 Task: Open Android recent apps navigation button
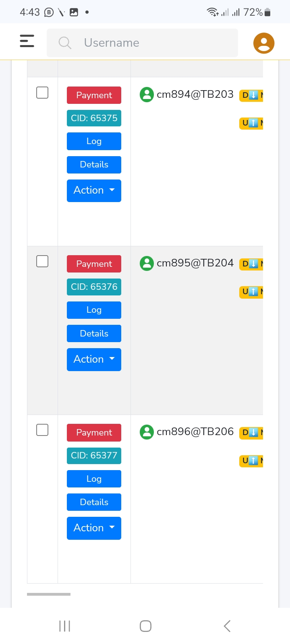[64, 626]
